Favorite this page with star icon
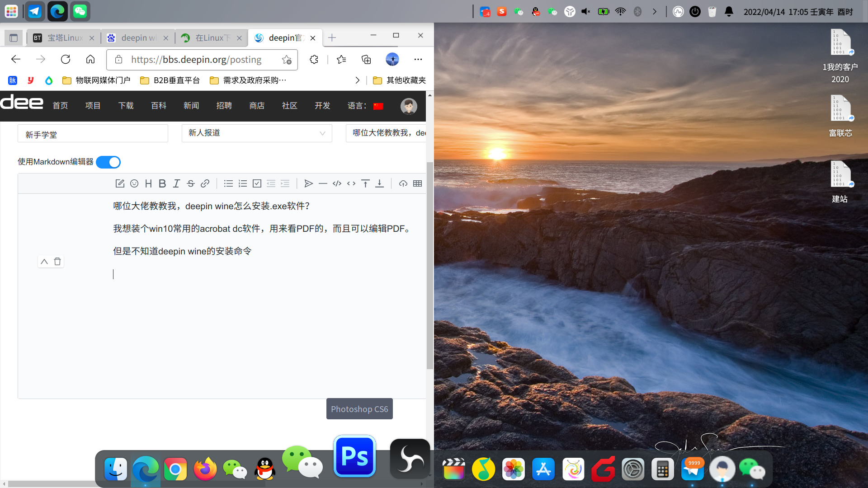The height and width of the screenshot is (488, 868). coord(286,60)
